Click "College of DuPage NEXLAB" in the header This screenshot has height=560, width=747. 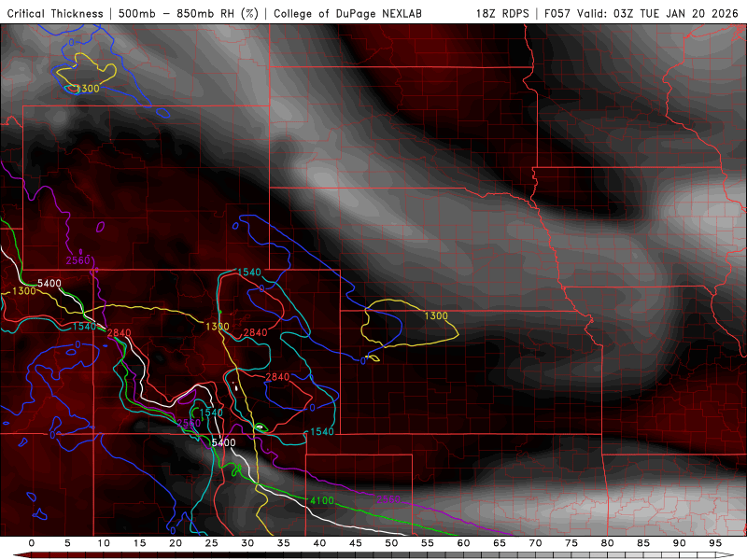click(347, 13)
